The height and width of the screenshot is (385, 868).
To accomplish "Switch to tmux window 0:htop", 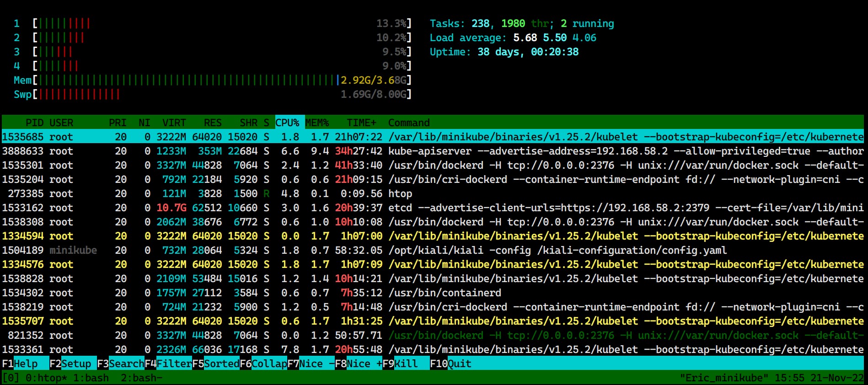I will click(x=46, y=378).
